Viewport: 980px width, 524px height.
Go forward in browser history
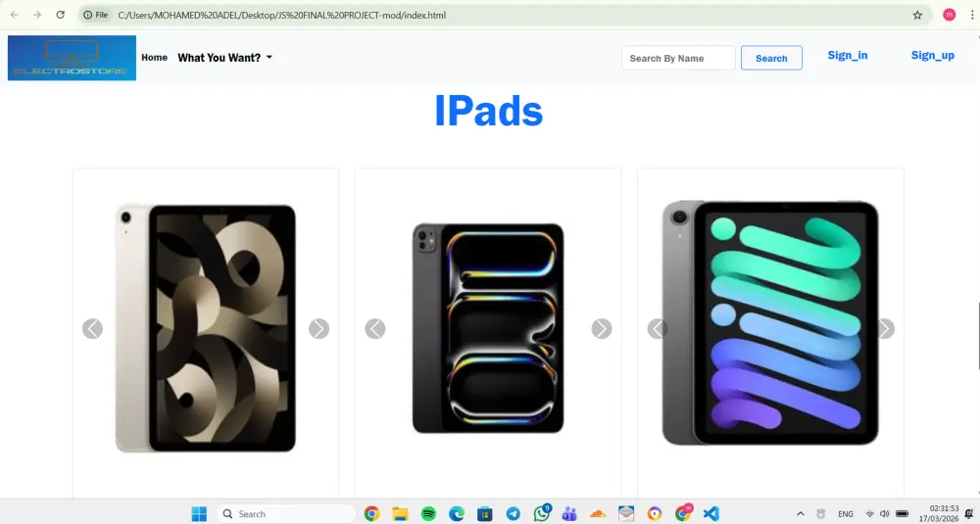(x=37, y=15)
